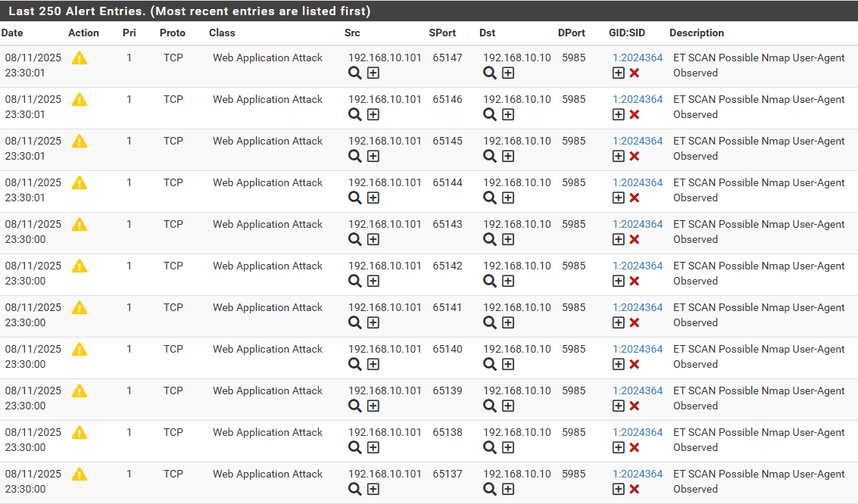The image size is (858, 504).
Task: Click source port value 65146
Action: (448, 99)
